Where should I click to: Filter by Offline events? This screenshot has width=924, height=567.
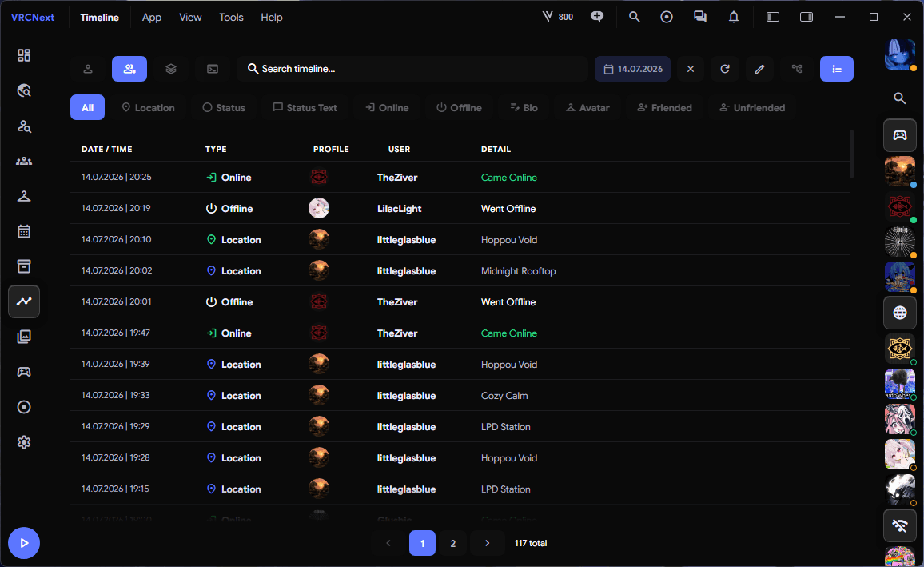coord(459,107)
